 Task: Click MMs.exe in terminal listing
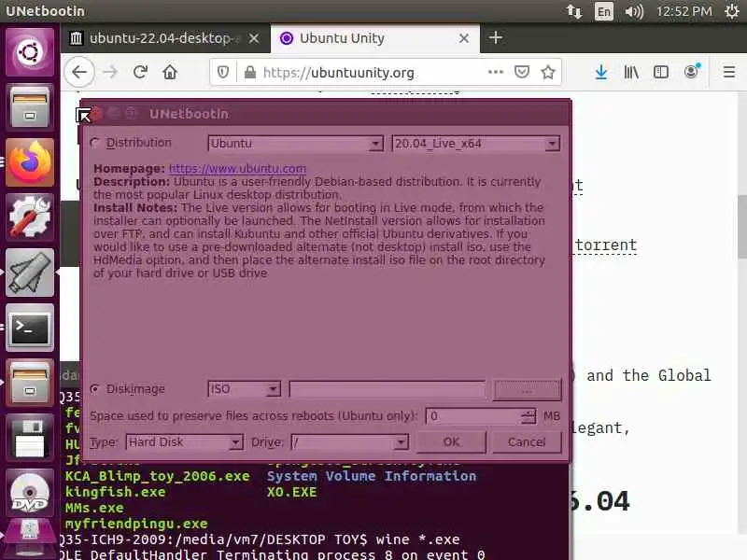point(94,508)
